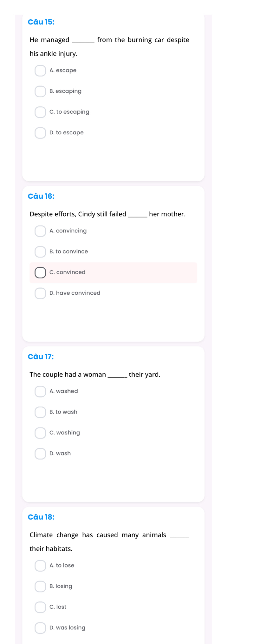Screen dimensions: 267x644
Task: Choose A. washed for question 17
Action: [x=40, y=392]
